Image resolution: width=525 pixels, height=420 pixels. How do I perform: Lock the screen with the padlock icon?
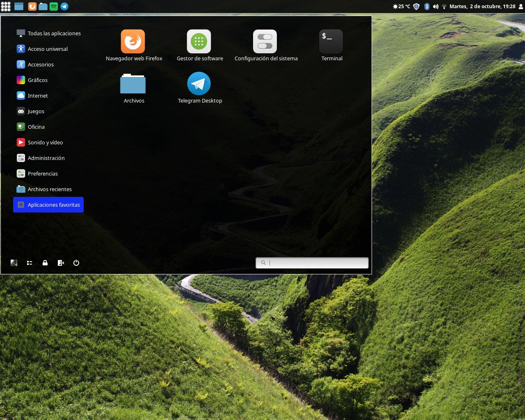click(45, 263)
